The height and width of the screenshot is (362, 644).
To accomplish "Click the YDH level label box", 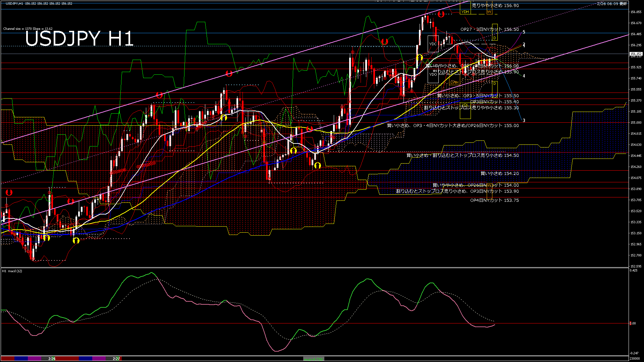I will pyautogui.click(x=465, y=12).
